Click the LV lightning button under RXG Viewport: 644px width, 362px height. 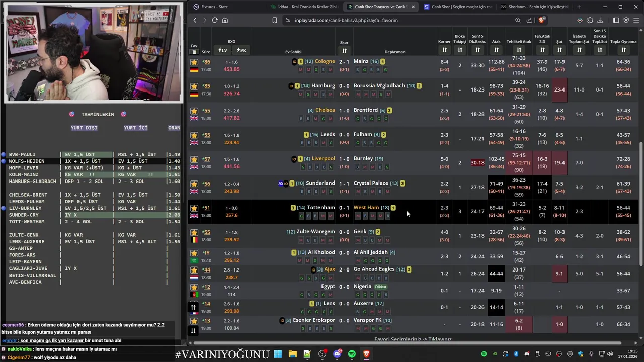point(222,50)
